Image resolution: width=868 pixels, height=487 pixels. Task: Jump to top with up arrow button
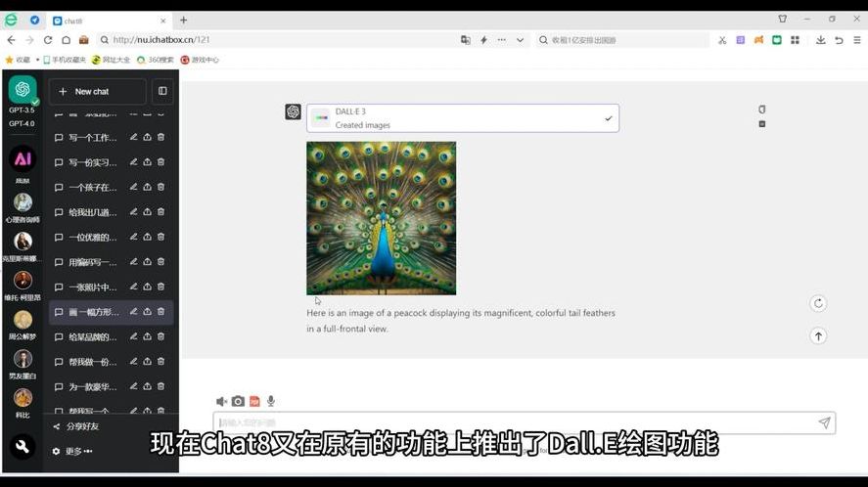pos(818,336)
